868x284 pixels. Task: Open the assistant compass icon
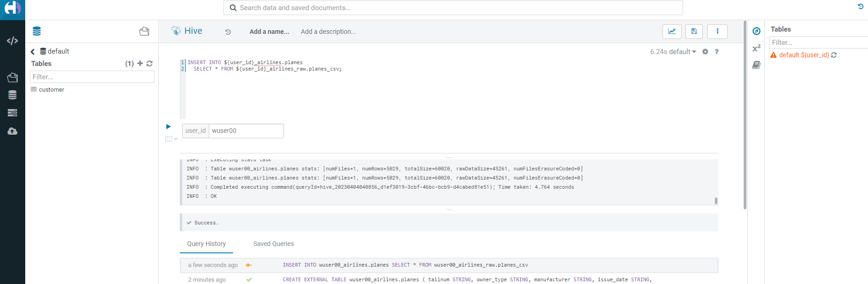coord(757,31)
